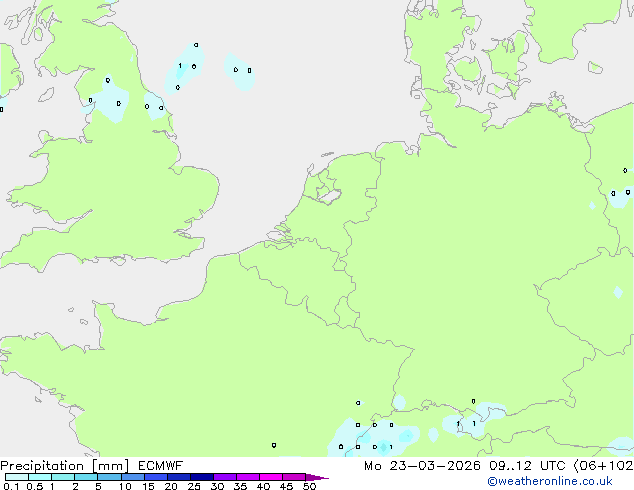Viewport: 634px width, 490px height.
Task: Click the 35–40 mm legend color swatch
Action: tap(248, 477)
